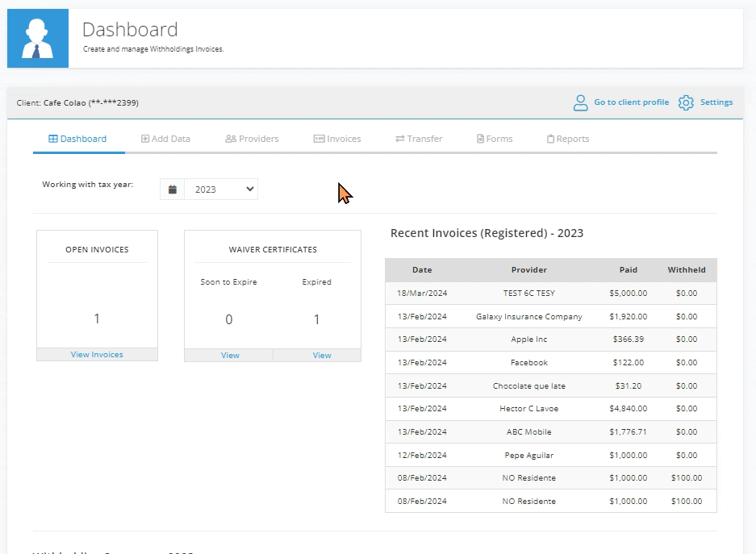
Task: Click View under Expired certificates
Action: pyautogui.click(x=321, y=355)
